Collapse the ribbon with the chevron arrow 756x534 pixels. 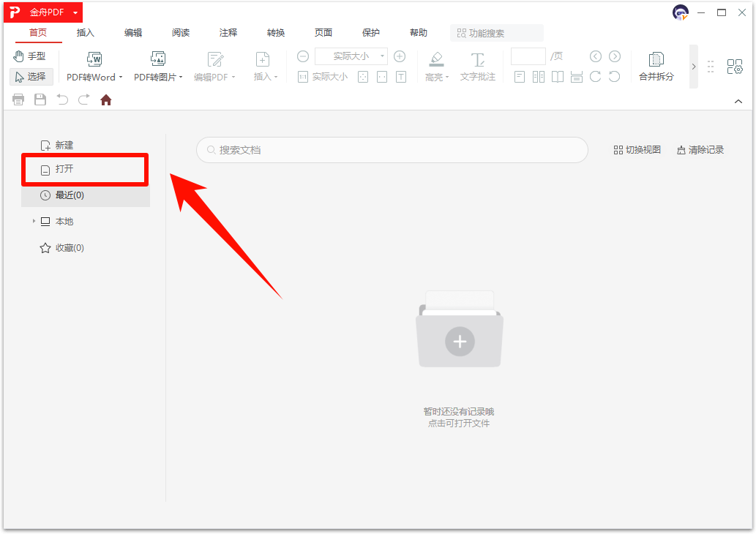738,102
